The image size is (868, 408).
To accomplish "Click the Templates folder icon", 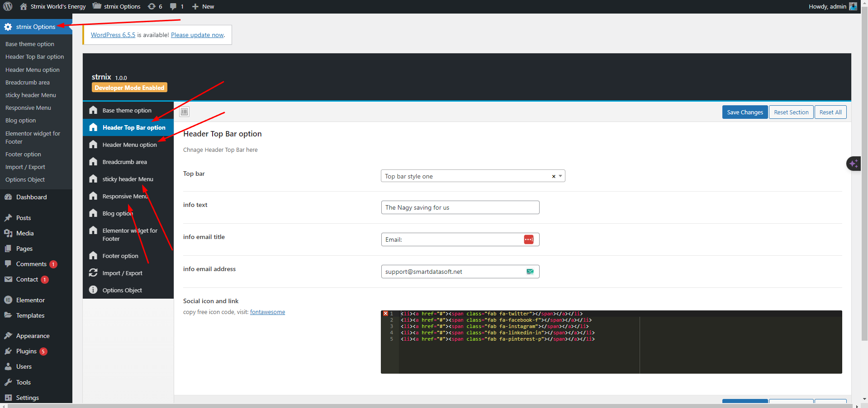I will [x=8, y=315].
